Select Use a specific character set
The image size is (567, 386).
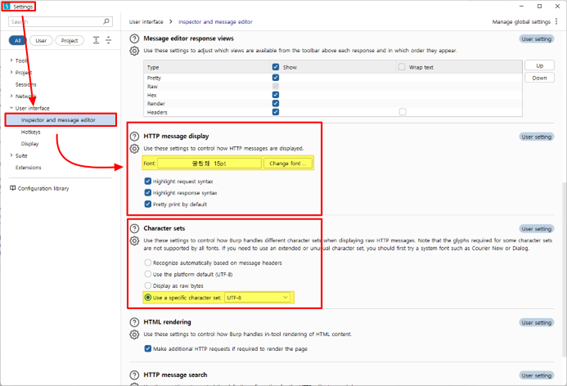[x=148, y=297]
